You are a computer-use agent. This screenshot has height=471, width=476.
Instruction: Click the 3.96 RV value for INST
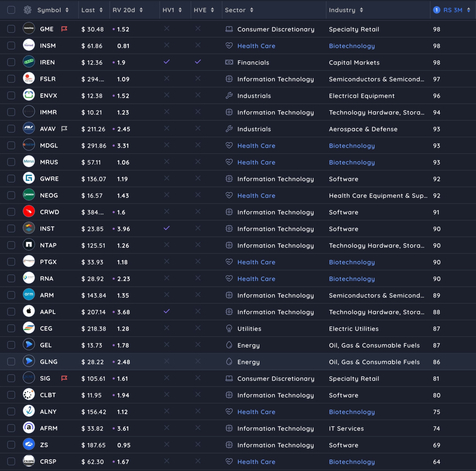tap(123, 229)
